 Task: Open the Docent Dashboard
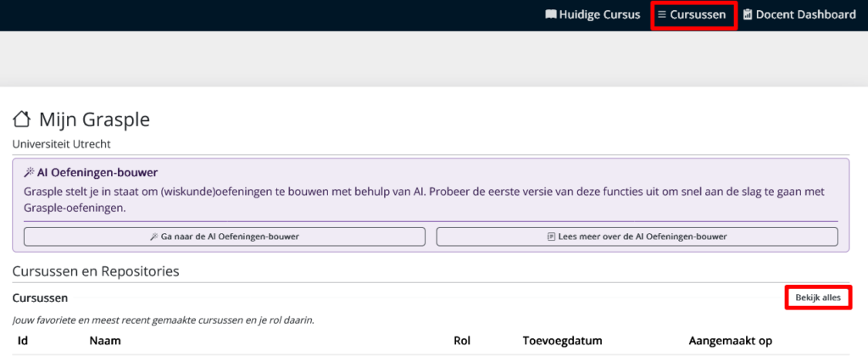point(798,15)
